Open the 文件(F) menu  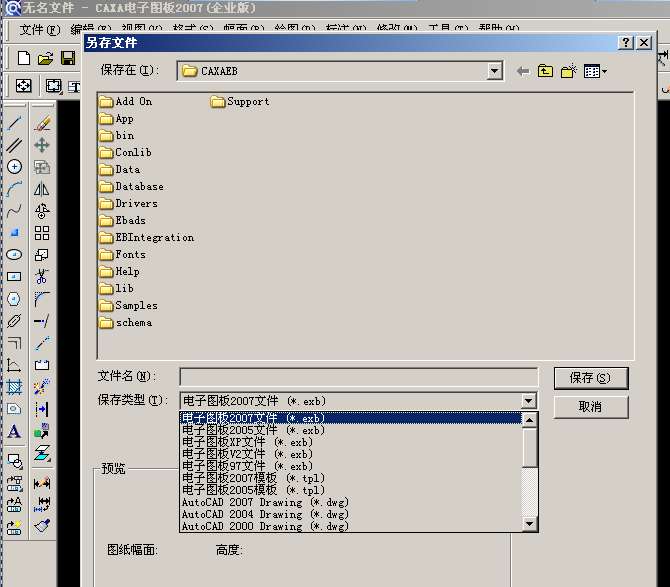[x=40, y=29]
